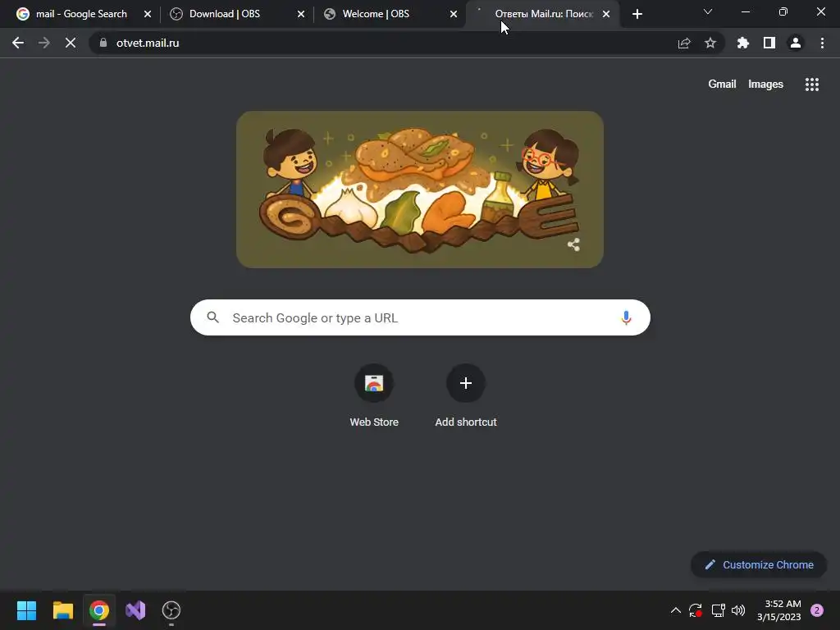
Task: Open Visual Studio from the taskbar
Action: [x=135, y=610]
